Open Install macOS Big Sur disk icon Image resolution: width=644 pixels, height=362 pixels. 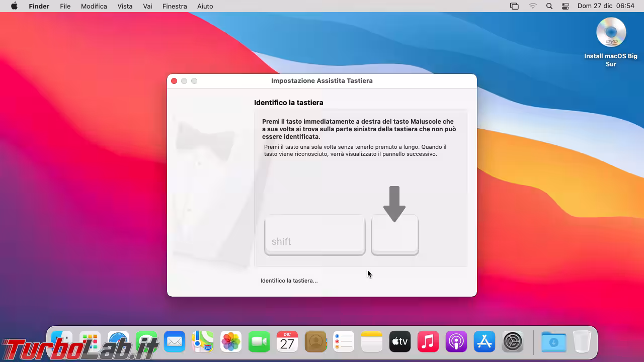pyautogui.click(x=611, y=34)
